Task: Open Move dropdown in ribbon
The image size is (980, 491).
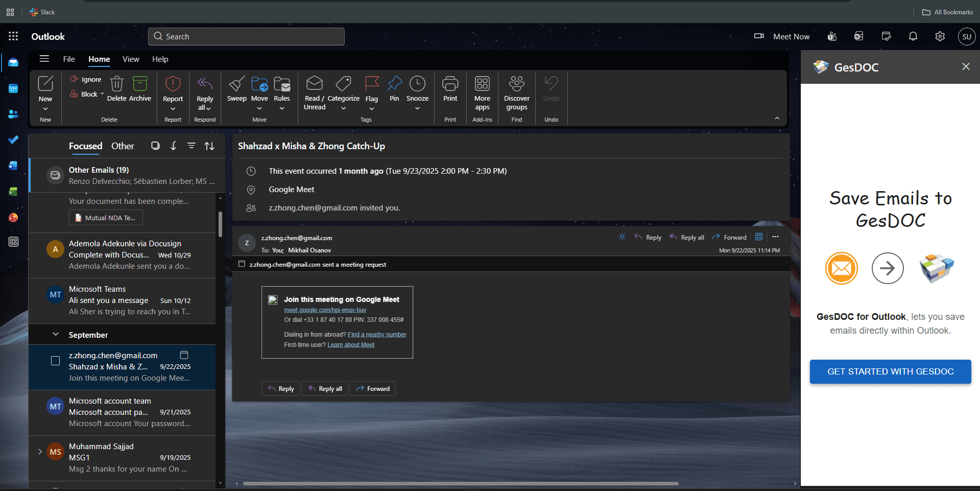Action: (x=259, y=108)
